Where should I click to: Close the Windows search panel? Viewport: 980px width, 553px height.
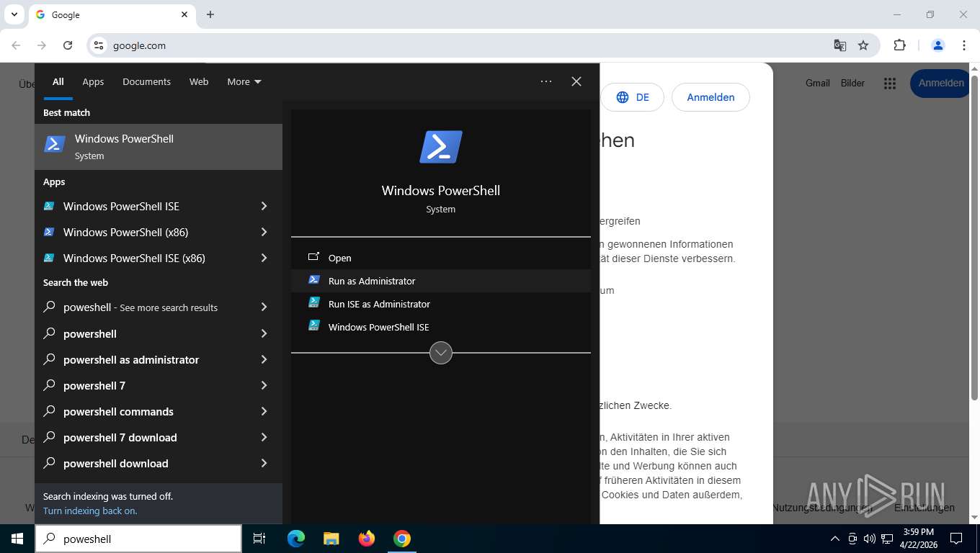point(576,81)
